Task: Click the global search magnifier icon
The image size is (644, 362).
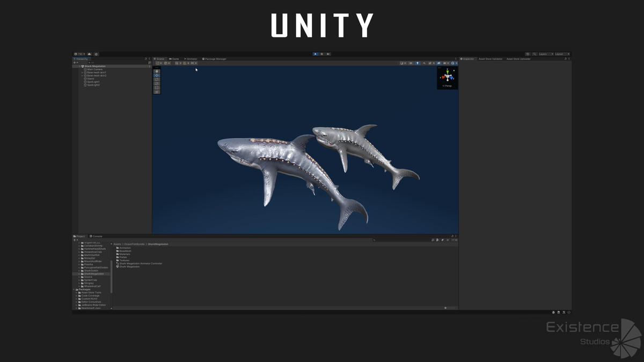Action: (535, 54)
